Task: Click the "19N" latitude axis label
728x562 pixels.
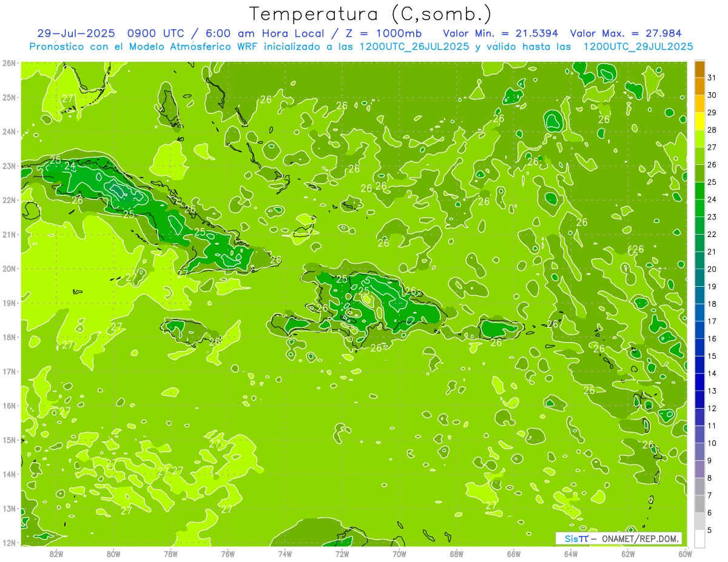Action: click(x=9, y=303)
